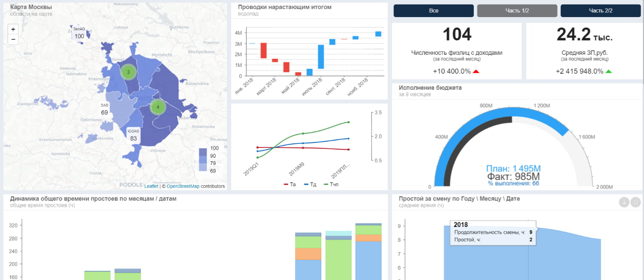The height and width of the screenshot is (280, 644).
Task: Click the red up-triangle trend indicator
Action: [x=476, y=71]
